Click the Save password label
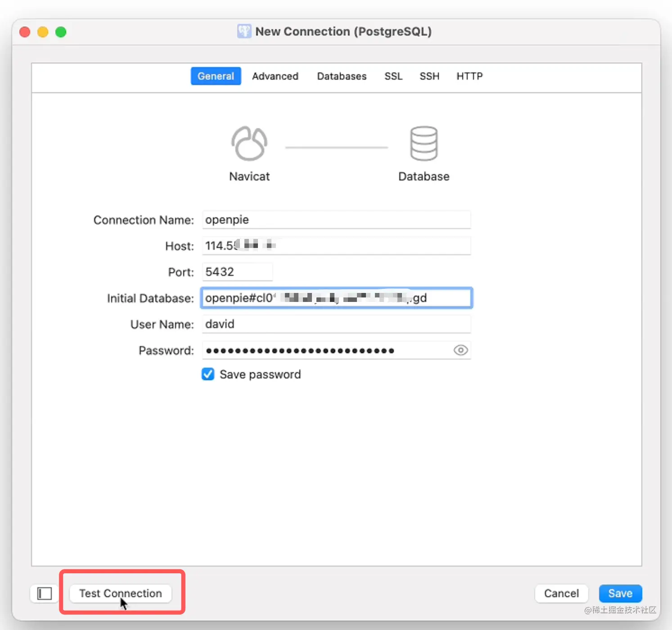The image size is (672, 630). pos(260,374)
